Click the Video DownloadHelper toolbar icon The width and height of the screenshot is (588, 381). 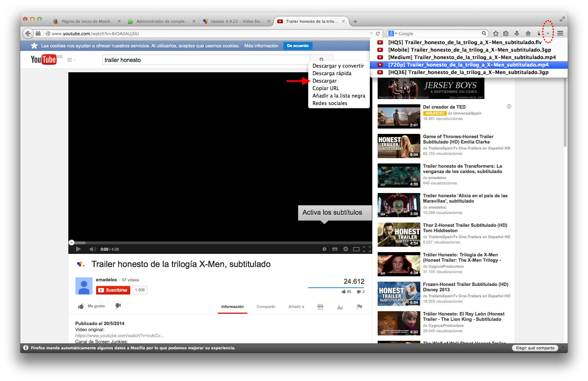point(539,33)
